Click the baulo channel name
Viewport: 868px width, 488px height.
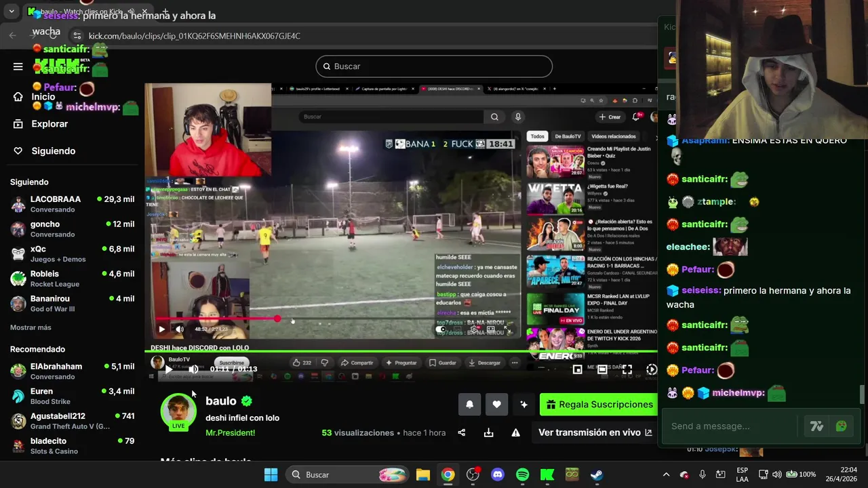[221, 401]
